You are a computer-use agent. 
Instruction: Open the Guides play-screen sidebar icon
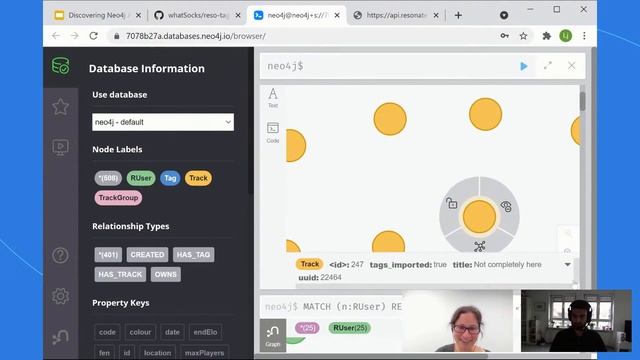(60, 147)
